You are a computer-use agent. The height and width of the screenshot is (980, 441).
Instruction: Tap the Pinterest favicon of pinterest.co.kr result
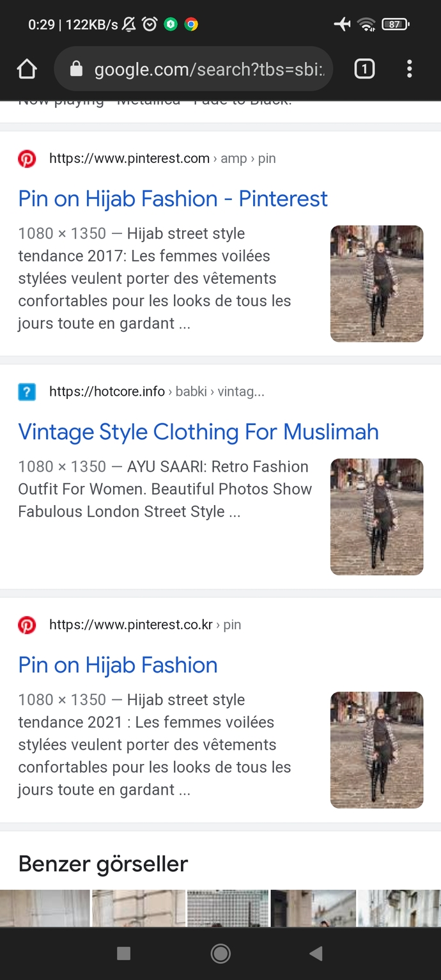click(27, 625)
